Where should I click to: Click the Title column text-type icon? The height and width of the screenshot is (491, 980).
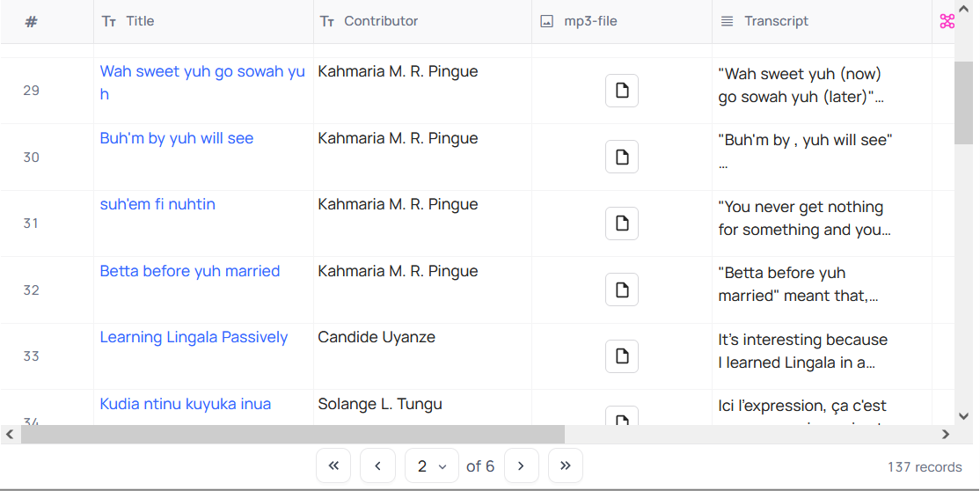109,21
